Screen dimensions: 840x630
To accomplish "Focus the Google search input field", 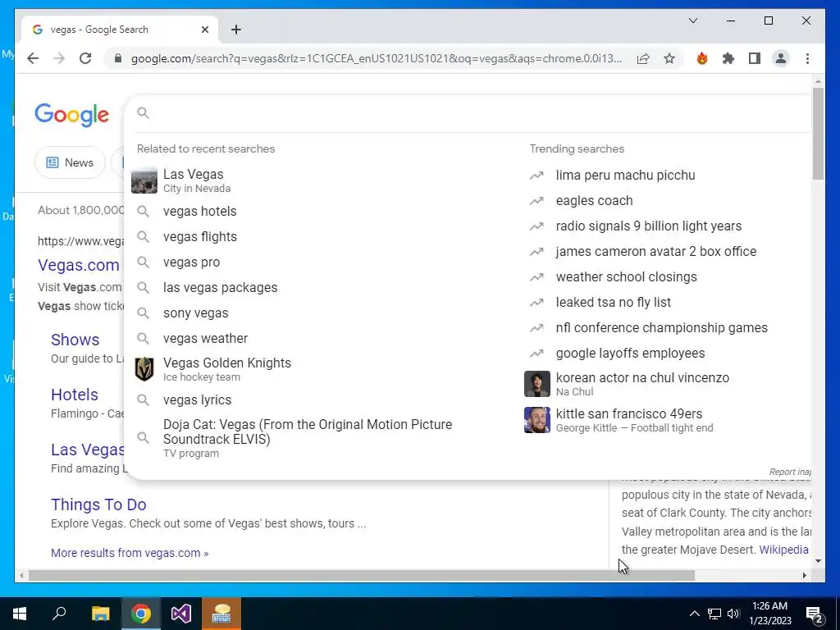I will pyautogui.click(x=477, y=113).
